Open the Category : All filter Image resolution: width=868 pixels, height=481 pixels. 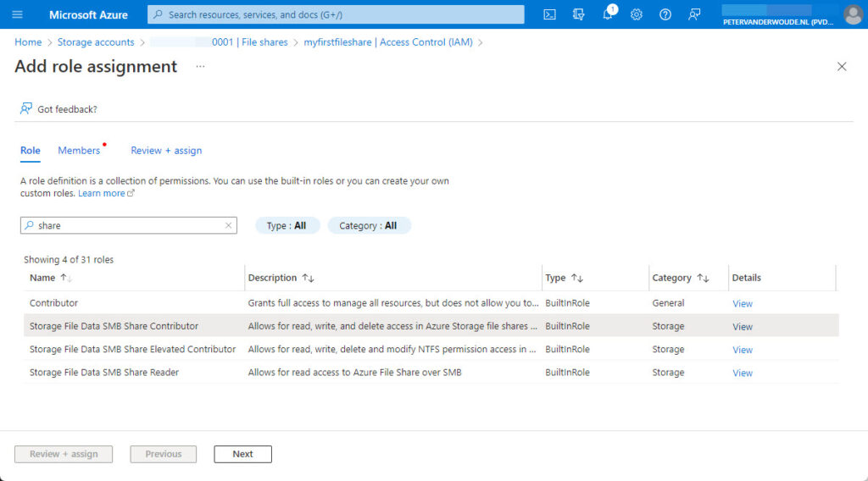[x=369, y=225]
